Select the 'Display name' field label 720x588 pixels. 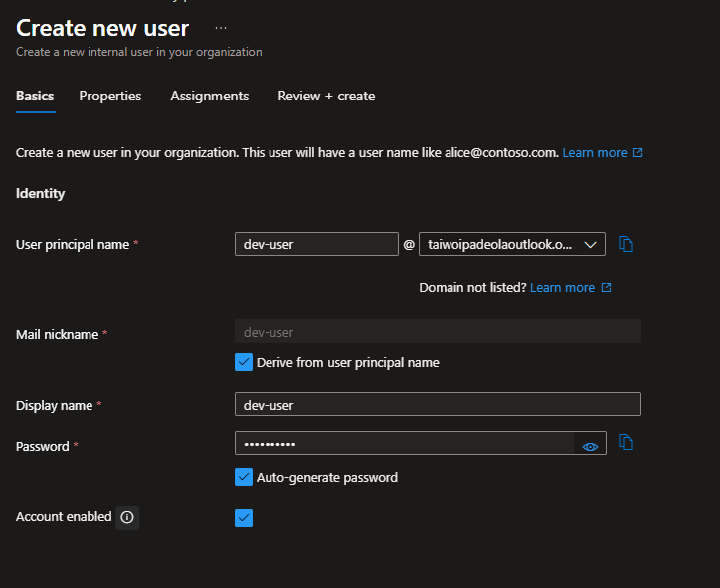tap(54, 406)
